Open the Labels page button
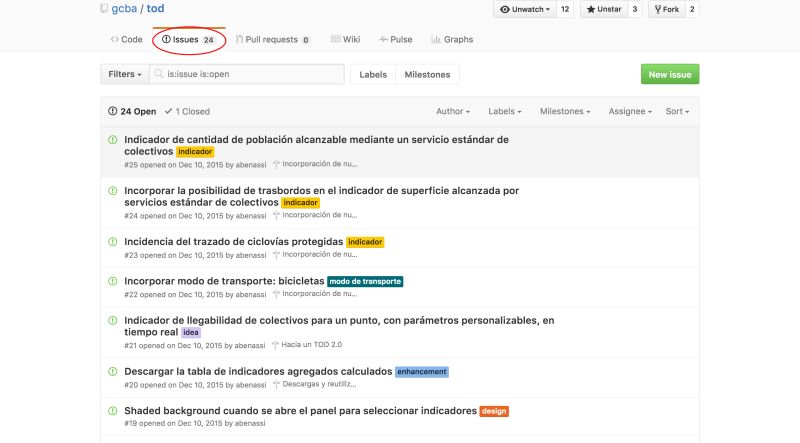Screen dimensions: 800x443 (373, 75)
